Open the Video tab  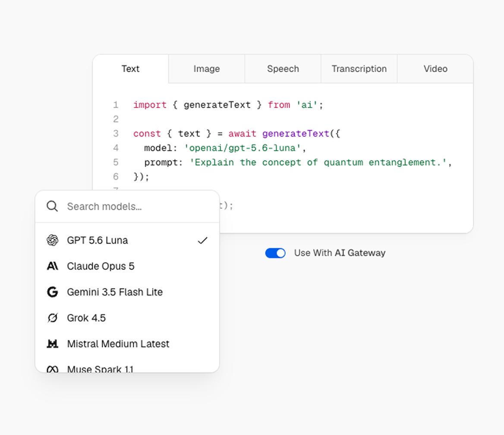pos(435,69)
